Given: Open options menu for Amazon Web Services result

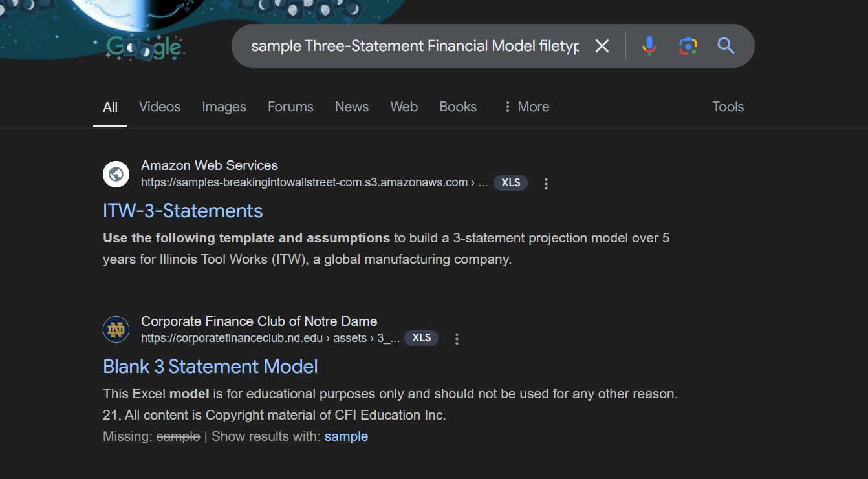Looking at the screenshot, I should 546,184.
